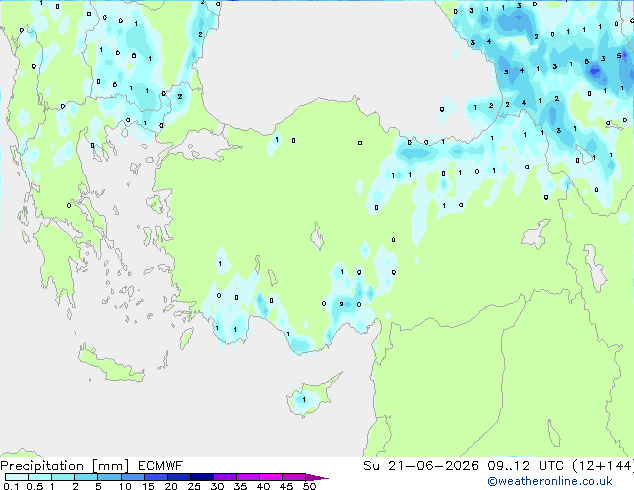Viewport: 634px width, 490px height.
Task: Click the 0.1 mm lightest legend swatch
Action: [x=17, y=477]
